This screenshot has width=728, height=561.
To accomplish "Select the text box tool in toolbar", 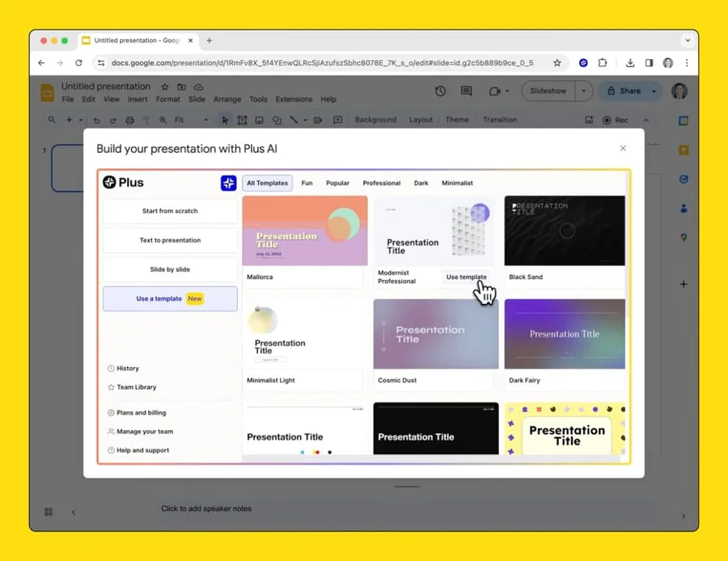I will (242, 120).
